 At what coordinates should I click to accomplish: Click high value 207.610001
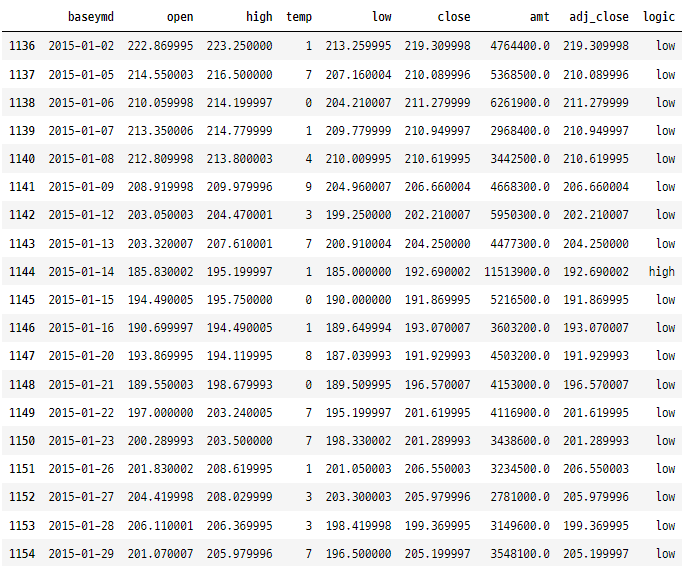[x=239, y=243]
